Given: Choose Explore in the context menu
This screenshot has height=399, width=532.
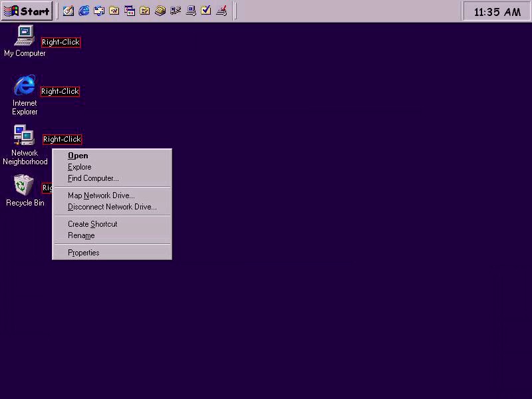Looking at the screenshot, I should pos(112,167).
